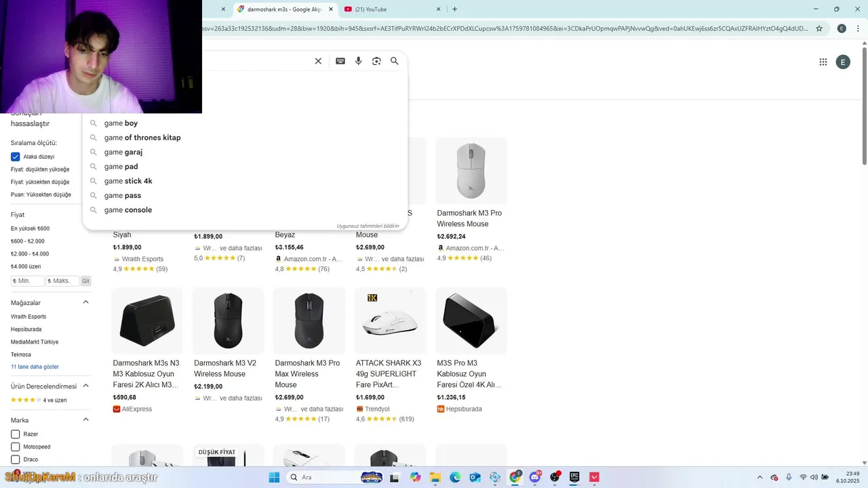Click the Git price button

[85, 281]
